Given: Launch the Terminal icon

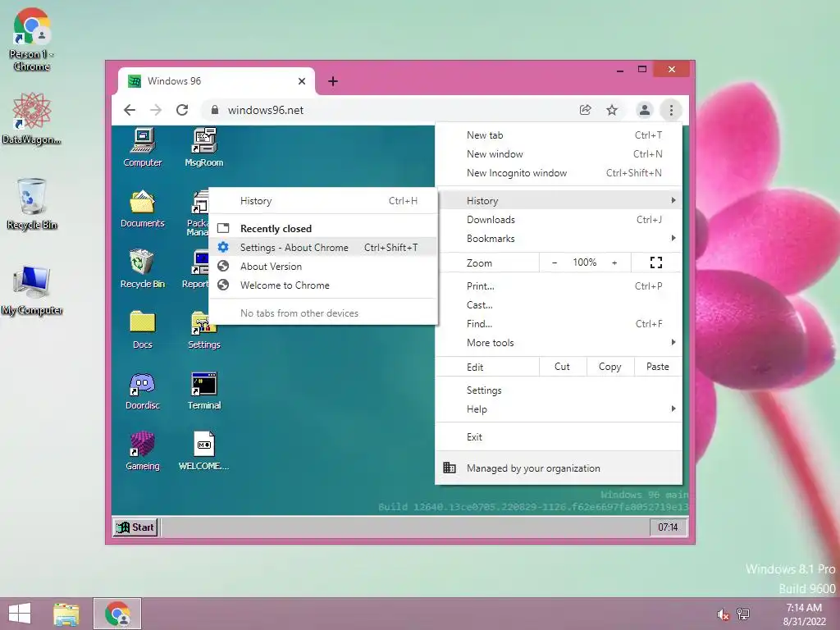Looking at the screenshot, I should tap(204, 390).
